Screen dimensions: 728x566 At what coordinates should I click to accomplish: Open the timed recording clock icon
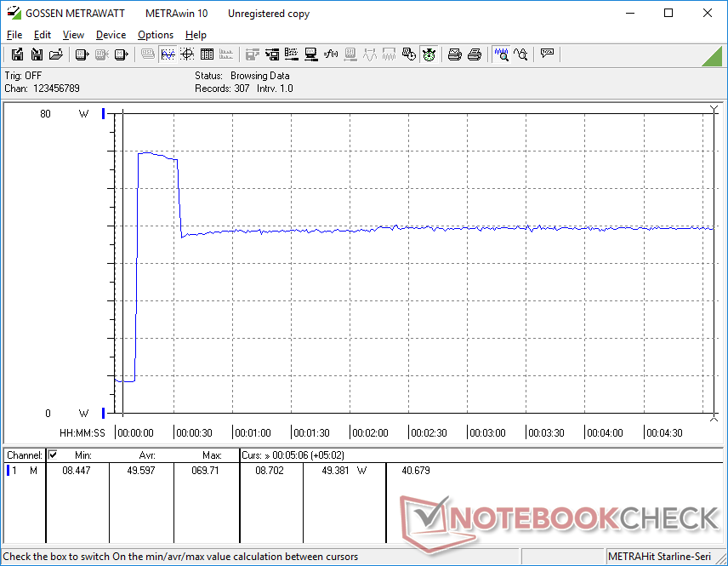[x=409, y=54]
